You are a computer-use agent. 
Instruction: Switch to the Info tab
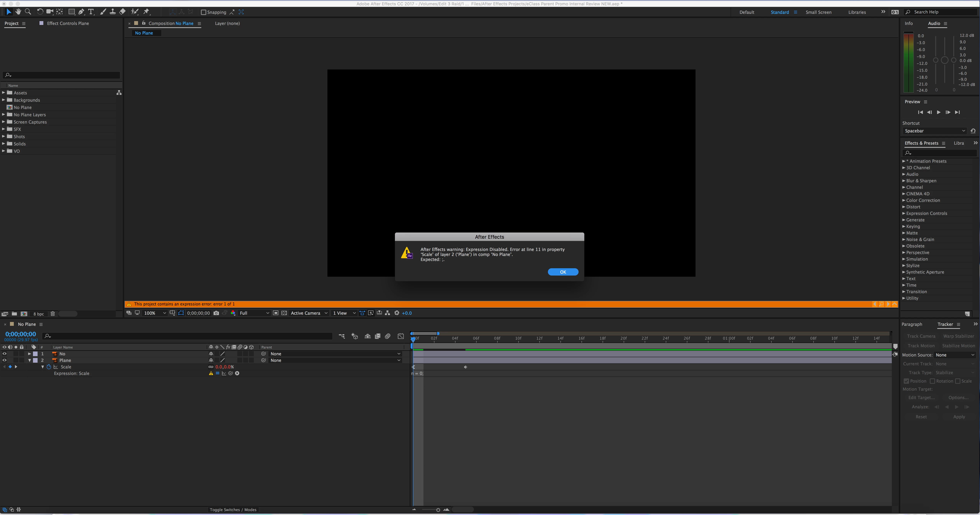click(x=908, y=24)
